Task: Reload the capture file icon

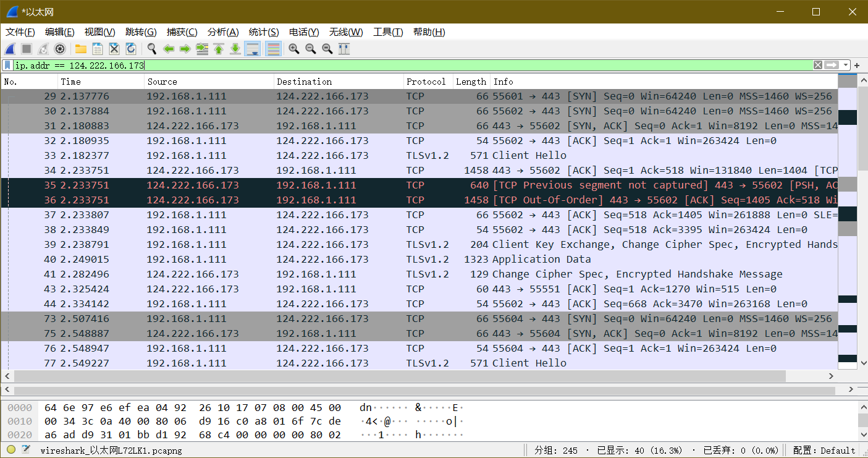Action: [131, 49]
